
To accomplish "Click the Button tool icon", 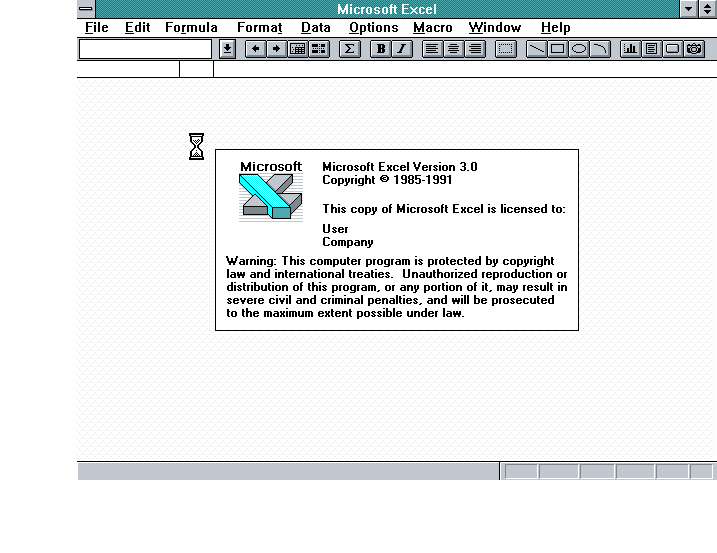I will point(673,49).
